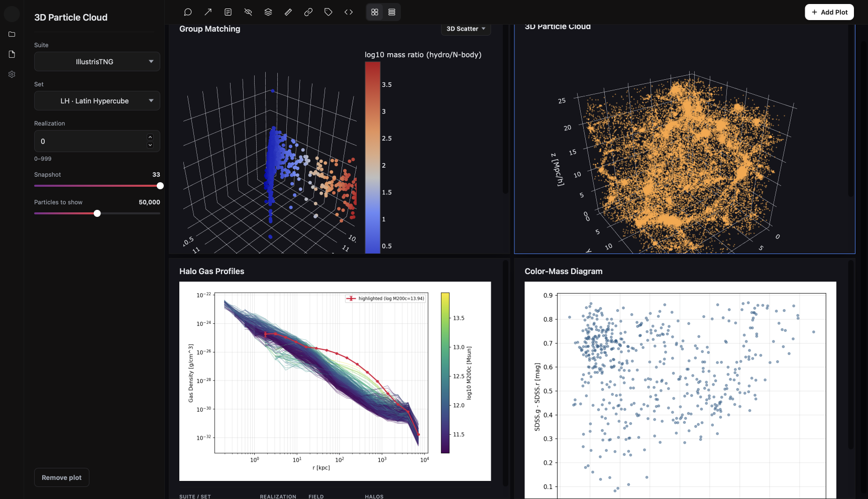Click the Color-Mass Diagram panel title
The image size is (868, 499).
pyautogui.click(x=564, y=271)
